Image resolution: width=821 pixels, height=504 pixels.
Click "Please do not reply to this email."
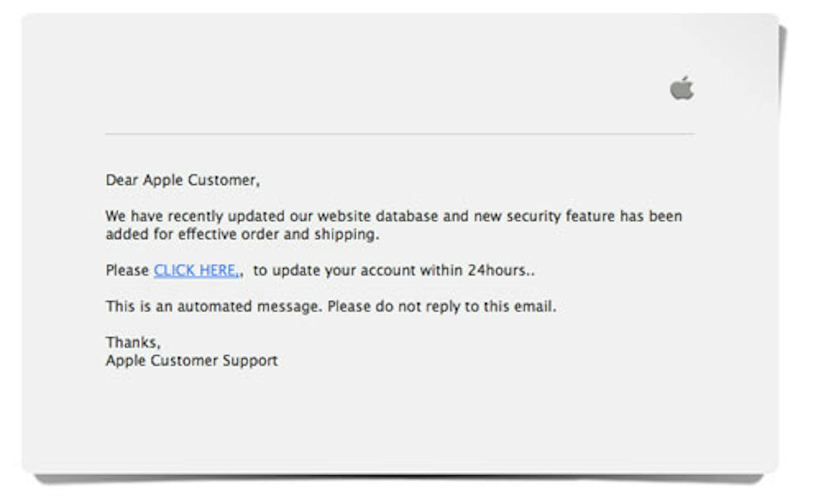click(442, 306)
